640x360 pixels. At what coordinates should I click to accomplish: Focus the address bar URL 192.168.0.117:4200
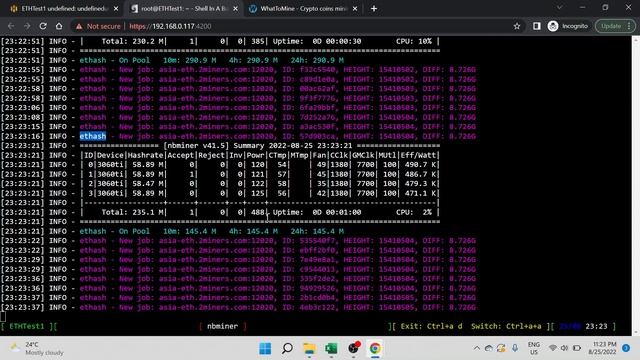click(x=170, y=26)
